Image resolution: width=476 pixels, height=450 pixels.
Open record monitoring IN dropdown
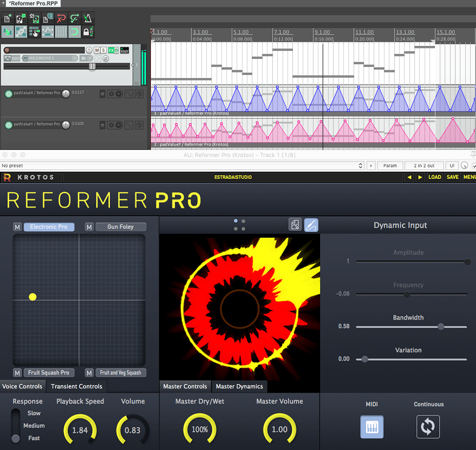tap(87, 58)
